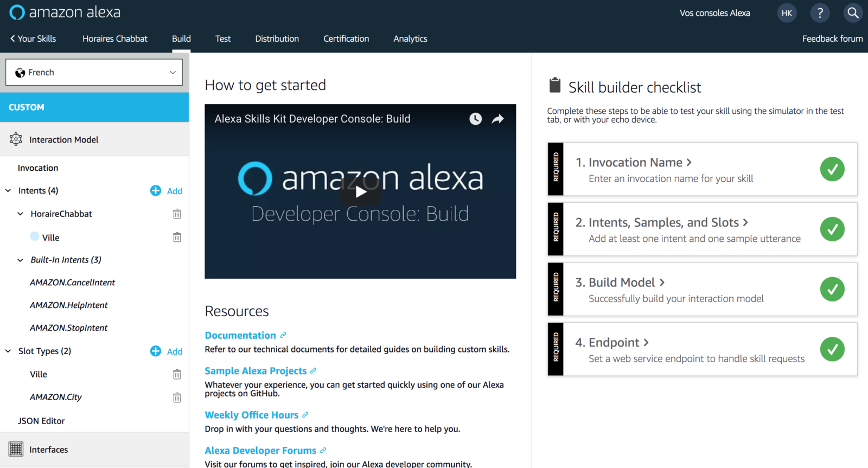Viewport: 868px width, 468px height.
Task: Open the search magnifier icon
Action: [x=853, y=13]
